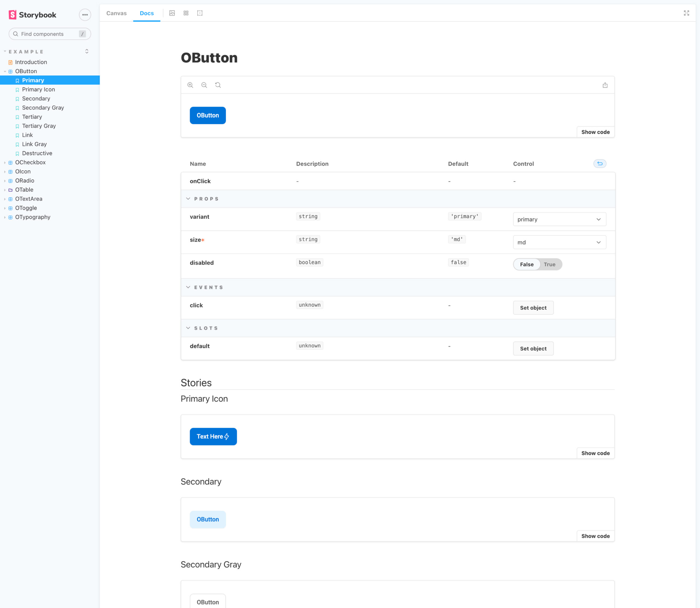The width and height of the screenshot is (700, 608).
Task: Click the fullscreen icon at top right
Action: pyautogui.click(x=686, y=13)
